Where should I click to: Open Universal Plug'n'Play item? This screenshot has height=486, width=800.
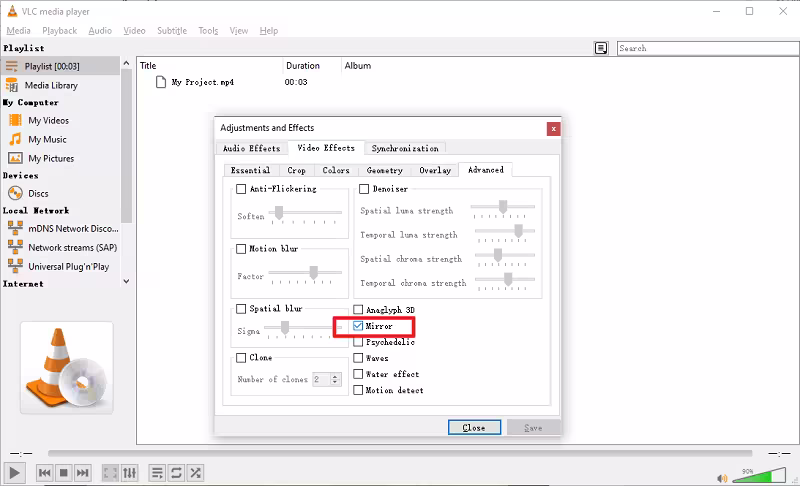click(60, 266)
